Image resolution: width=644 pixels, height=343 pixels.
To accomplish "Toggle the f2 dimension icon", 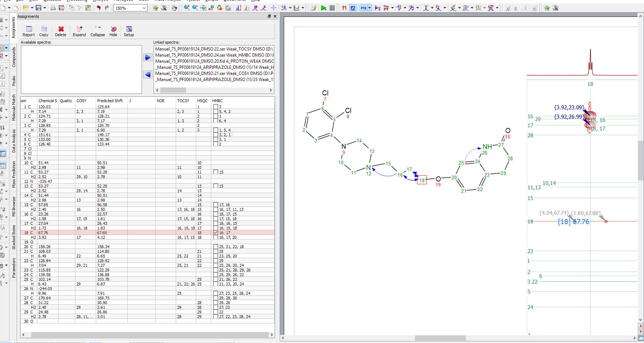I will pos(353,8).
